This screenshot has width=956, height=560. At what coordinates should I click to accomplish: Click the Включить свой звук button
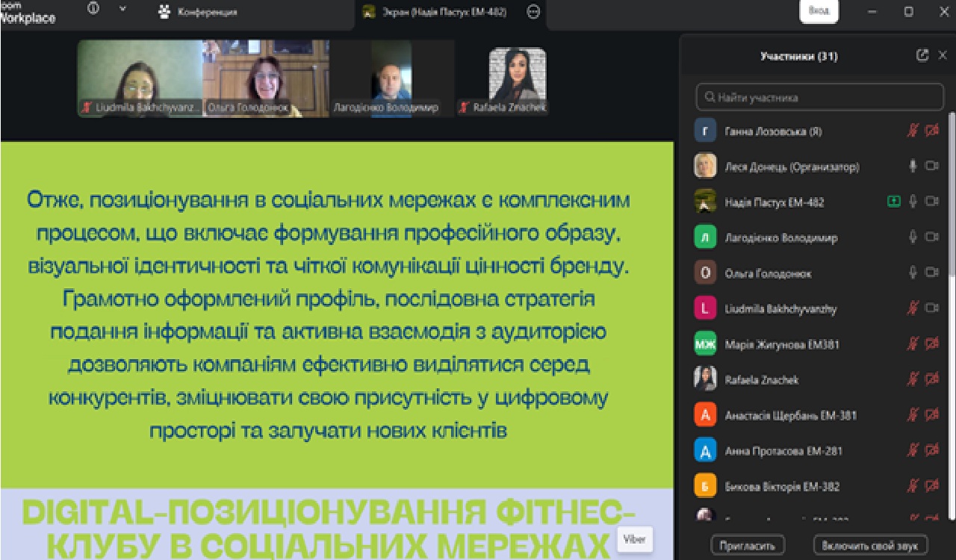870,545
